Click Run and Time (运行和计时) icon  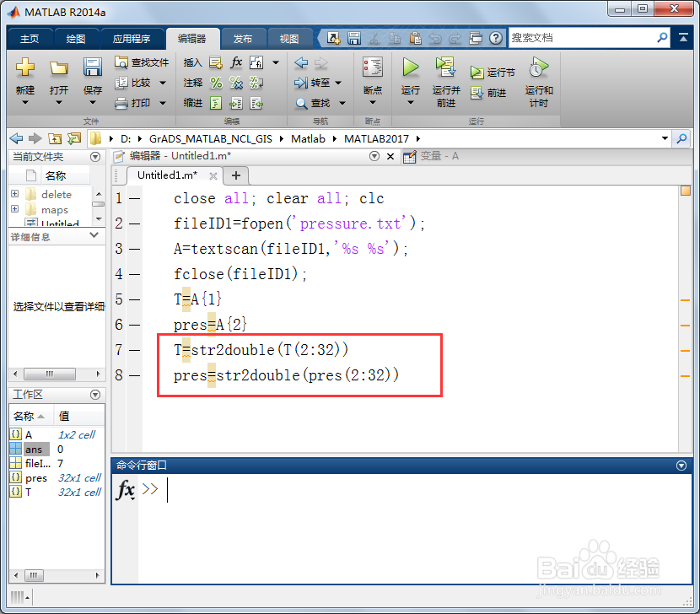538,67
